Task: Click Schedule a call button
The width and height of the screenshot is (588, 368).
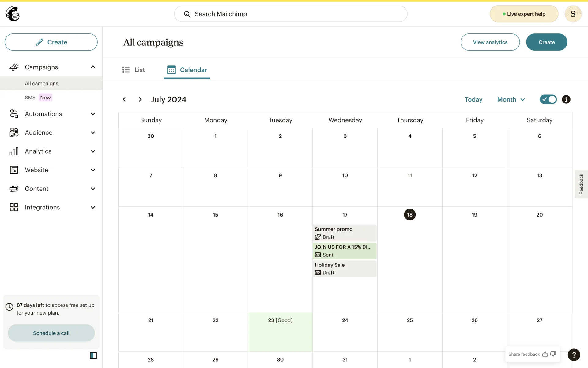Action: coord(51,333)
